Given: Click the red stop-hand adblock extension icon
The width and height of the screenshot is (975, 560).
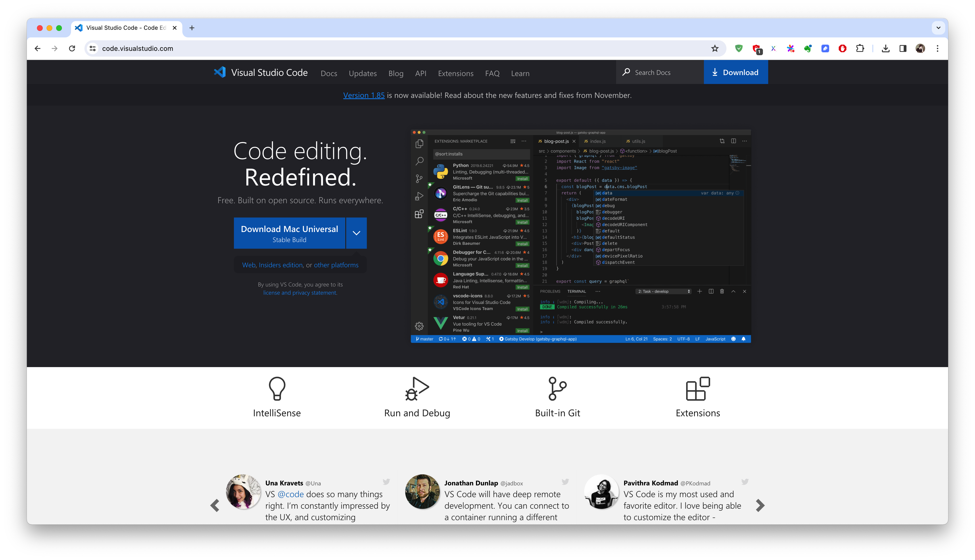Looking at the screenshot, I should click(x=842, y=48).
